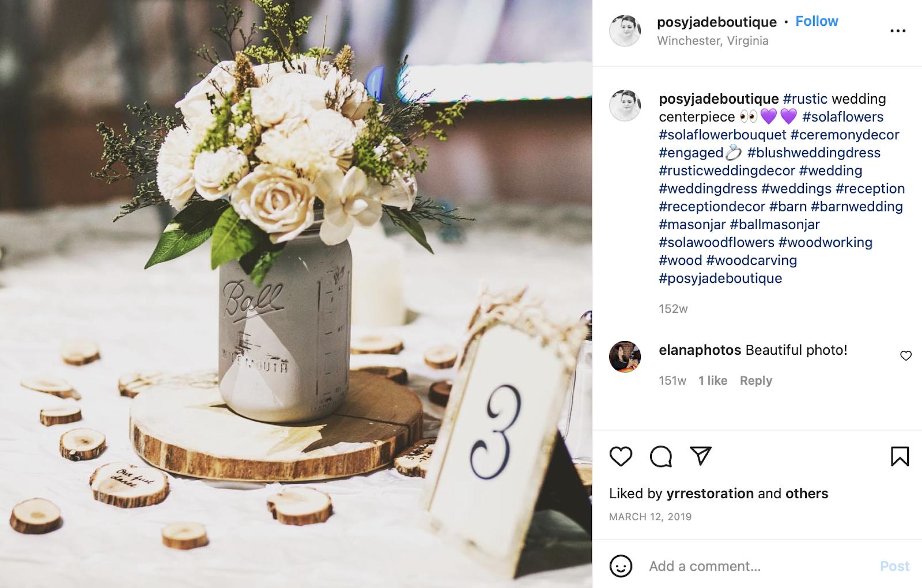Post the comment
Image resolution: width=922 pixels, height=588 pixels.
[894, 566]
